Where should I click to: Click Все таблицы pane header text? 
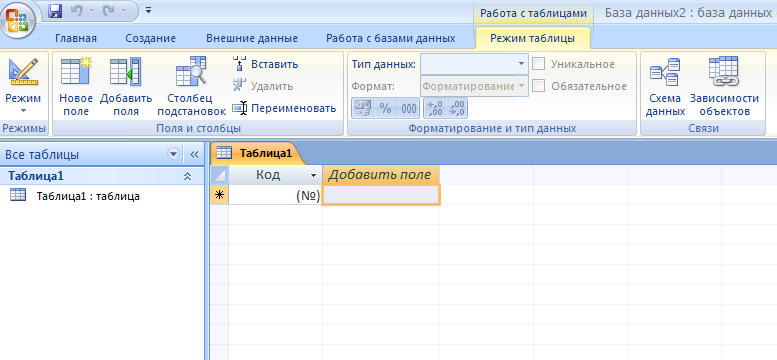(x=42, y=154)
